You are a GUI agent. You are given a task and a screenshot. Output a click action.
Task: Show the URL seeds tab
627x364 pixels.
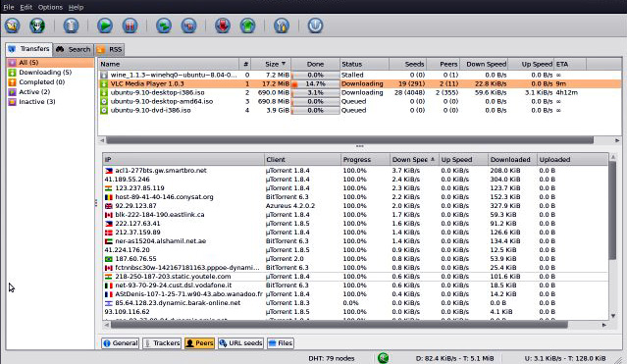click(240, 342)
